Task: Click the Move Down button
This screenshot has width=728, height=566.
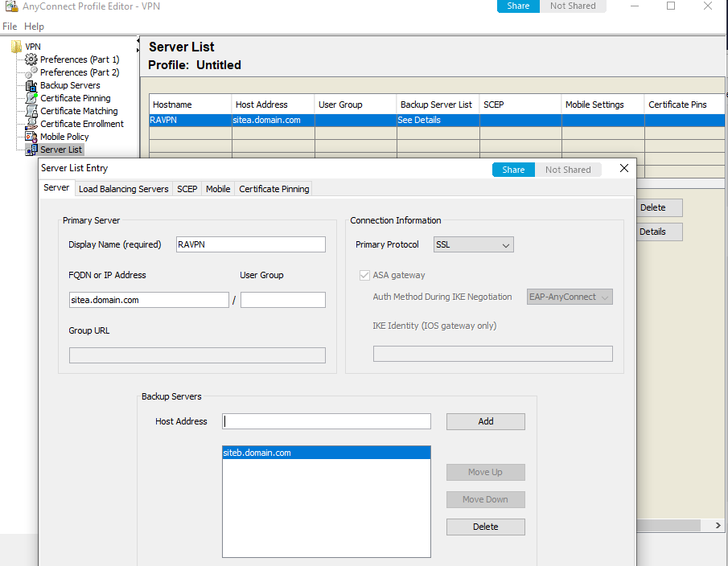Action: (486, 499)
